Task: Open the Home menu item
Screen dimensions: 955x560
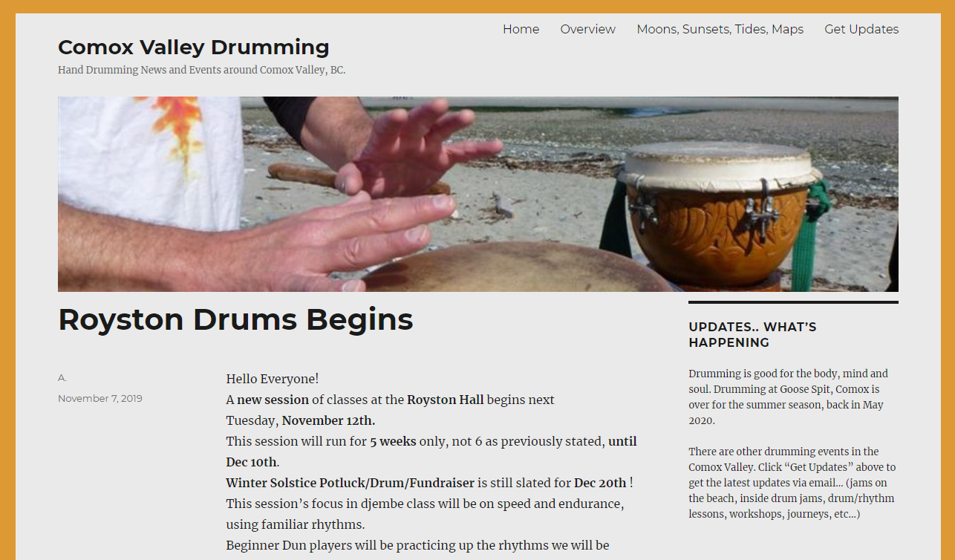Action: pos(521,30)
